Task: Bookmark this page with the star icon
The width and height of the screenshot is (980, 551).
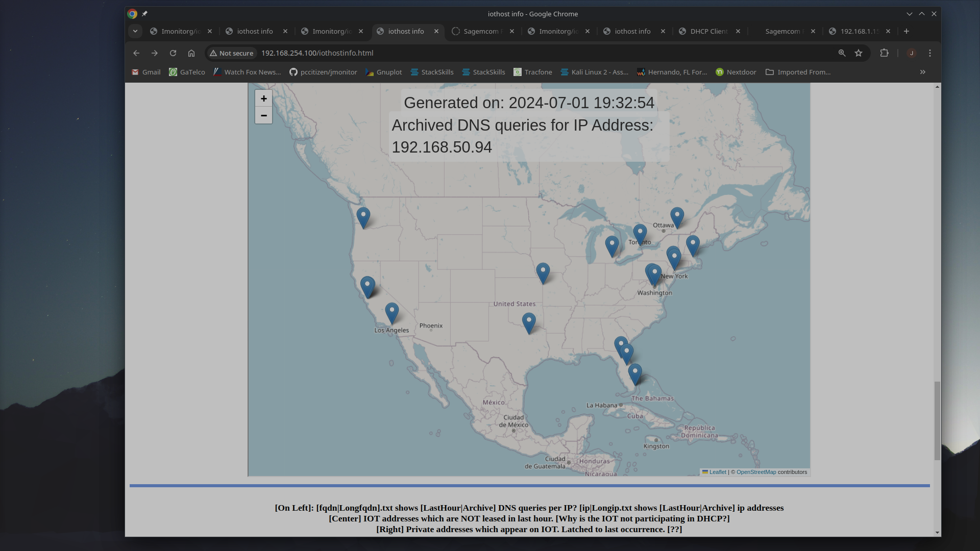Action: click(x=859, y=53)
